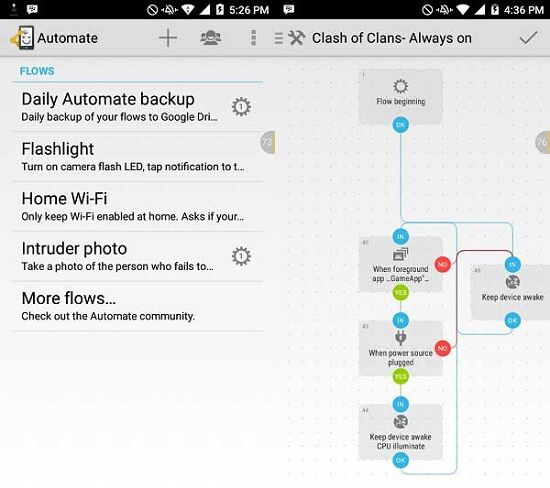
Task: Tap NO connector of When foreground app block
Action: (443, 265)
